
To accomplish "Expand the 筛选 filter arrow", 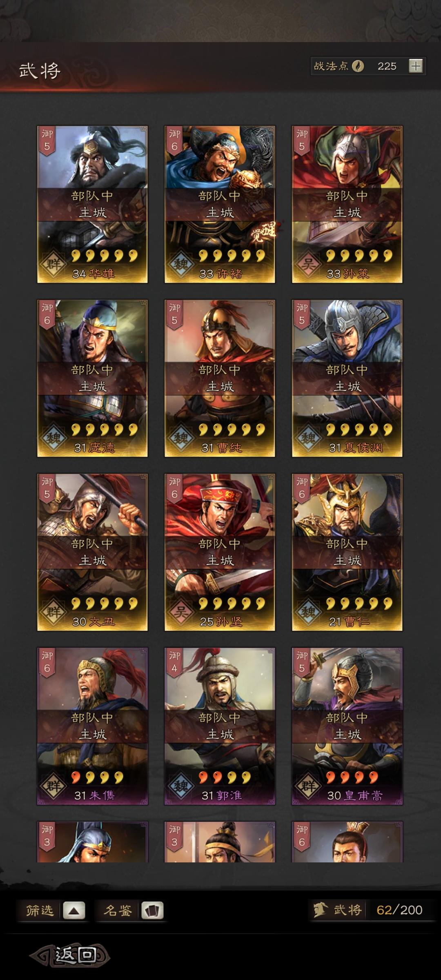I will pos(74,910).
